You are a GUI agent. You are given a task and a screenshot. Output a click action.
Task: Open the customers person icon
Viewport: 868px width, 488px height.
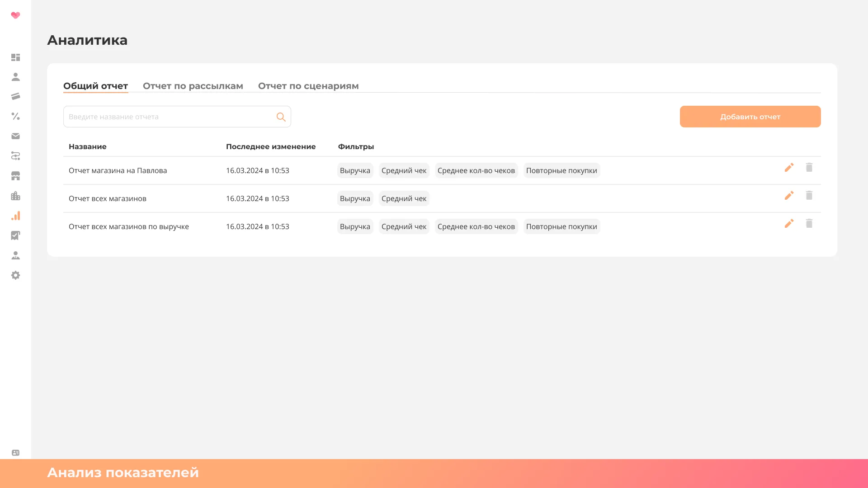tap(15, 77)
